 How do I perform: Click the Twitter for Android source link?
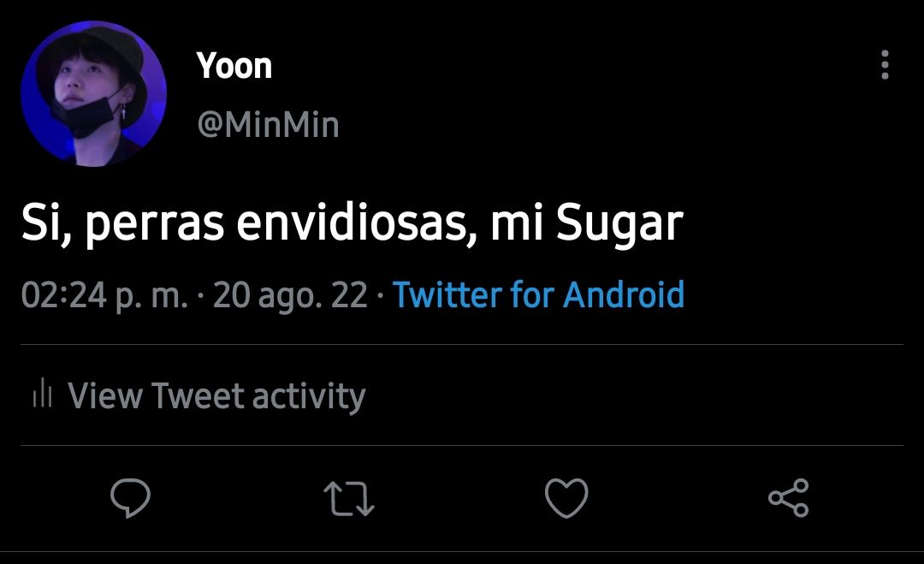click(538, 294)
